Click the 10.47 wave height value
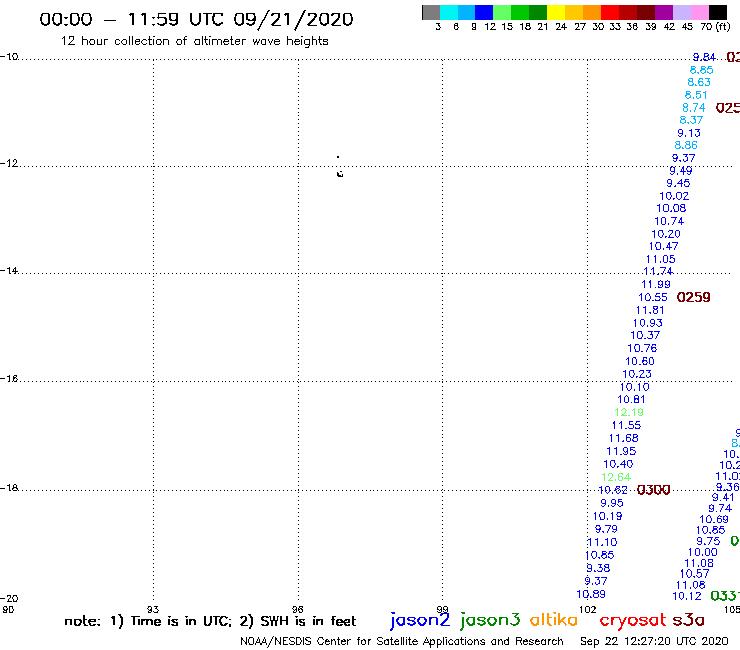Viewport: 740px width, 650px height. tap(663, 246)
